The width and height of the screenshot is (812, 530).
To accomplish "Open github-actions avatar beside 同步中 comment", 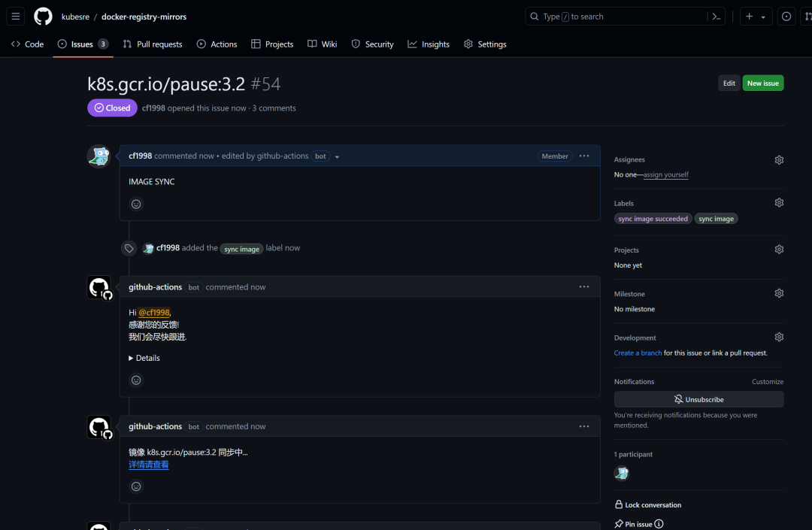I will pyautogui.click(x=99, y=428).
